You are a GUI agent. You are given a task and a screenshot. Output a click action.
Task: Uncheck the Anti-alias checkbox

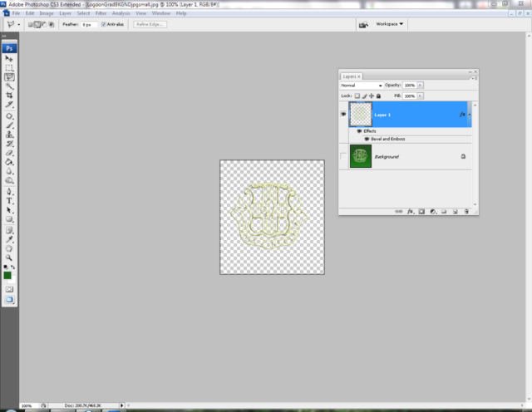point(104,24)
